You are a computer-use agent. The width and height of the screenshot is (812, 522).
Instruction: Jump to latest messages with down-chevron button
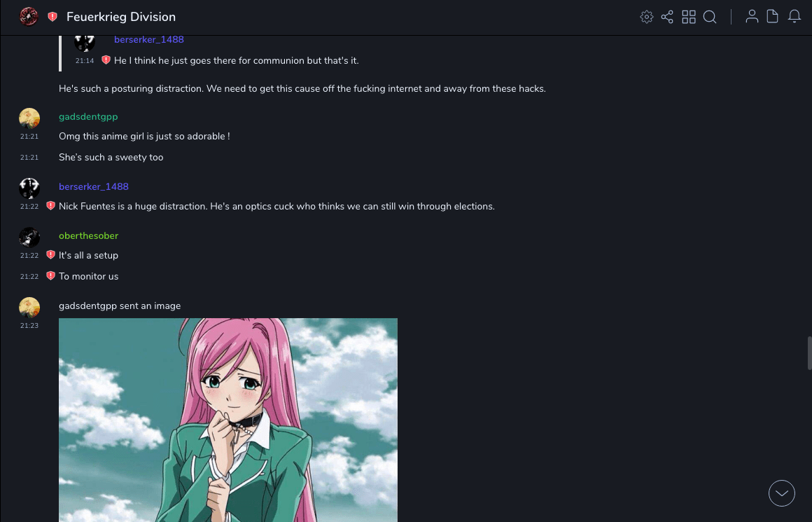pos(782,493)
